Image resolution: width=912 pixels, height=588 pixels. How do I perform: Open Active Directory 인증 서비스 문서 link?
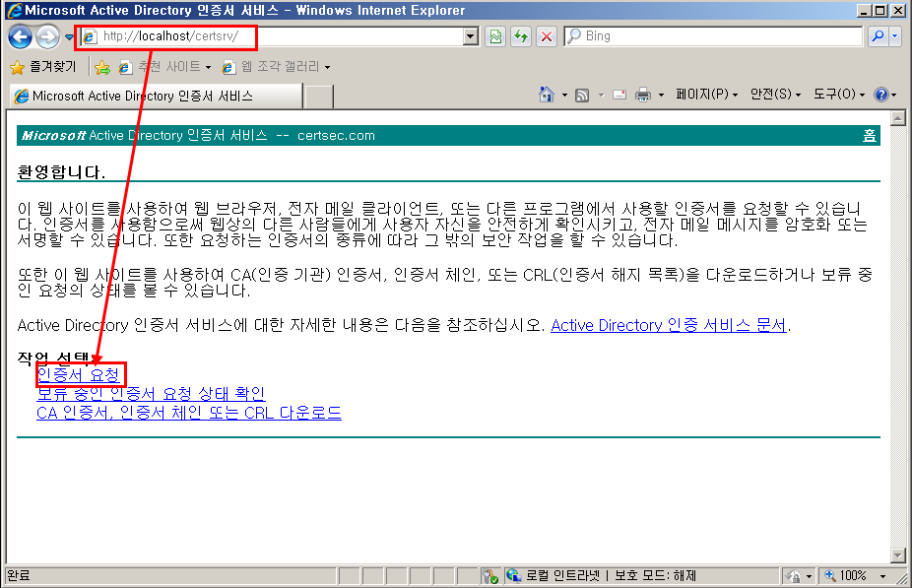(x=669, y=325)
